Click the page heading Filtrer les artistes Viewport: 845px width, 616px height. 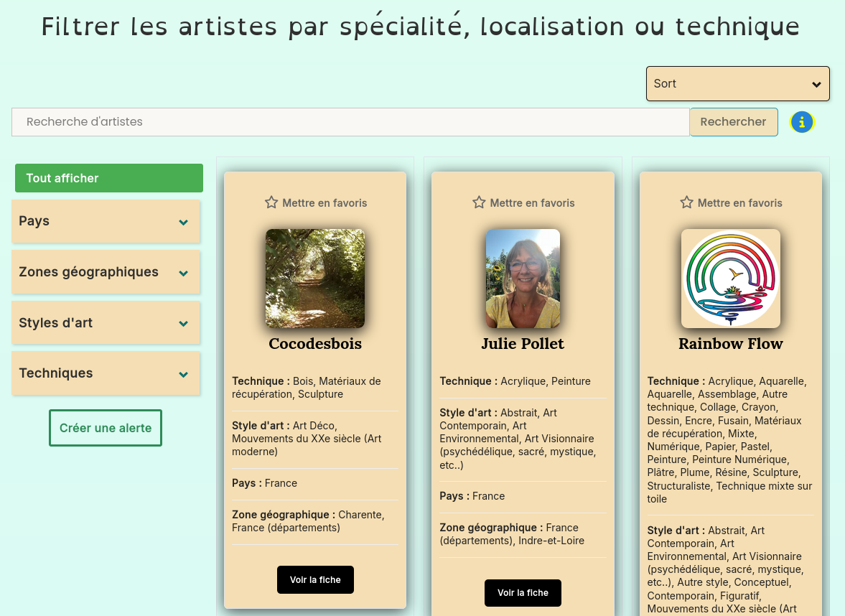pos(420,27)
